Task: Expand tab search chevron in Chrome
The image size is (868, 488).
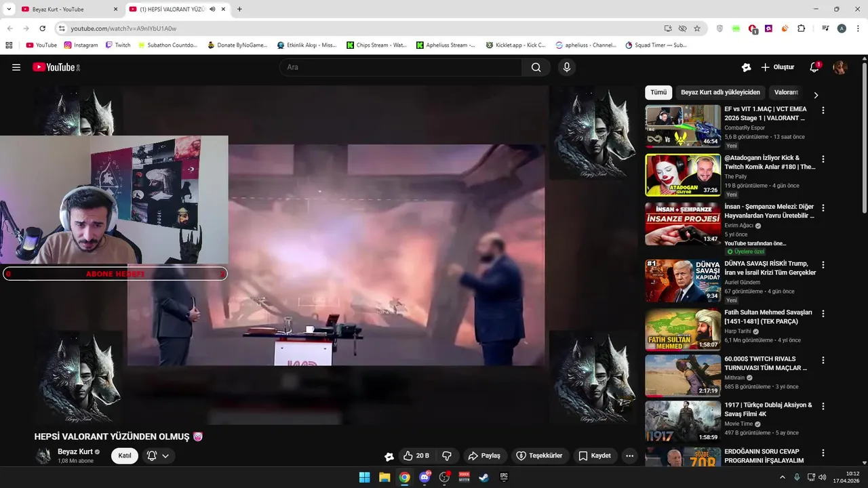Action: tap(9, 9)
